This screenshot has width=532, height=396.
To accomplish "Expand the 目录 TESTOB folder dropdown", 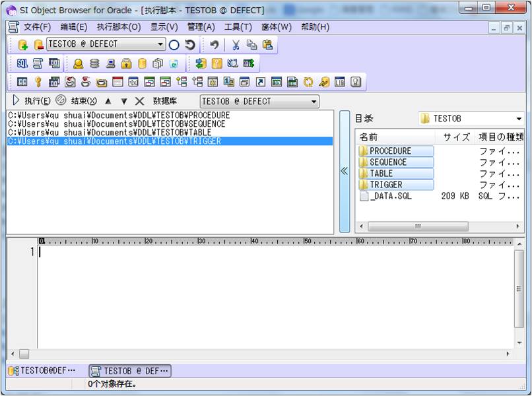I will [519, 119].
